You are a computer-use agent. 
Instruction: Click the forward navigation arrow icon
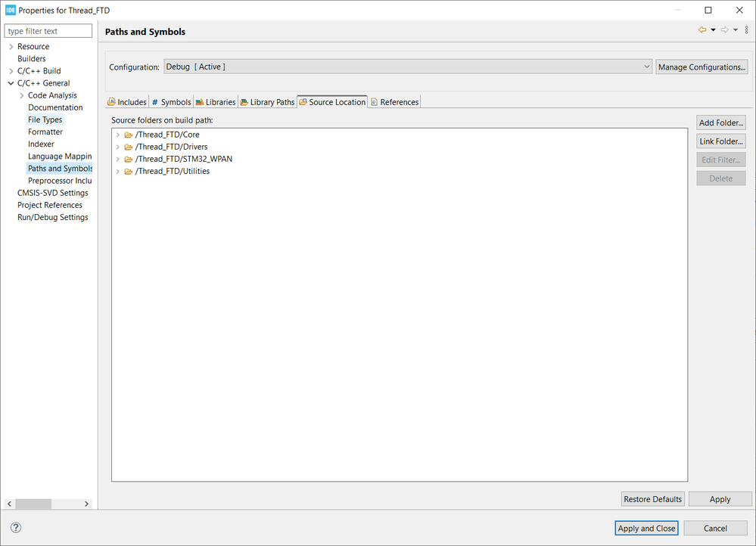[x=724, y=30]
